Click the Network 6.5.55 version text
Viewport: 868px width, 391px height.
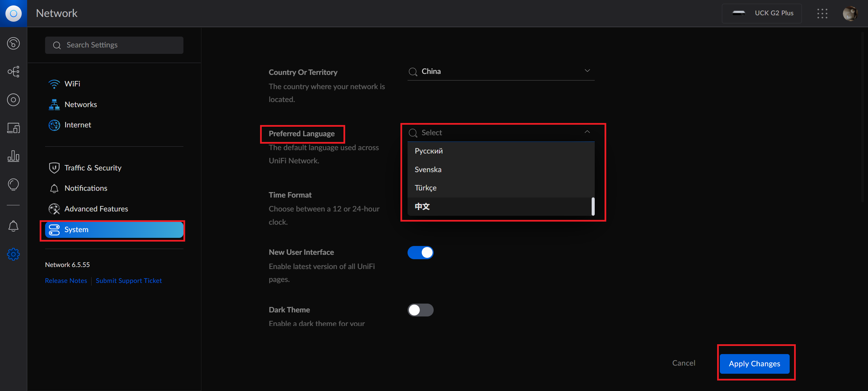coord(67,265)
